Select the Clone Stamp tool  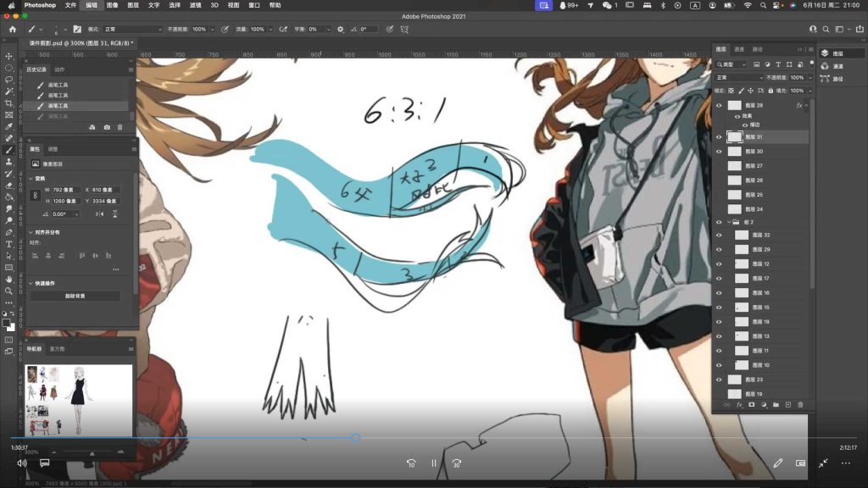pyautogui.click(x=8, y=162)
